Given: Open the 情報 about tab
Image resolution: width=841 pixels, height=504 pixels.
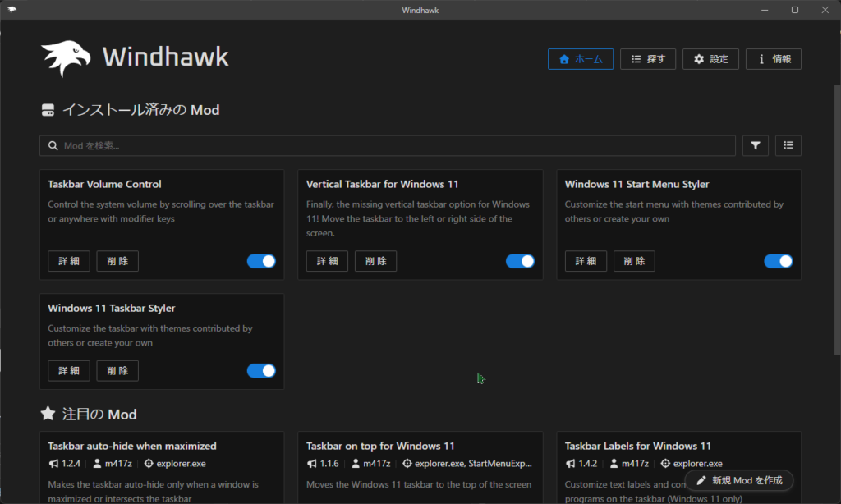Looking at the screenshot, I should [x=773, y=59].
